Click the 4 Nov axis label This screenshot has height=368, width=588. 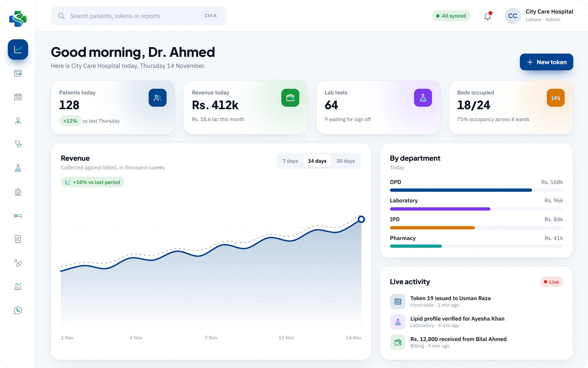pos(136,338)
